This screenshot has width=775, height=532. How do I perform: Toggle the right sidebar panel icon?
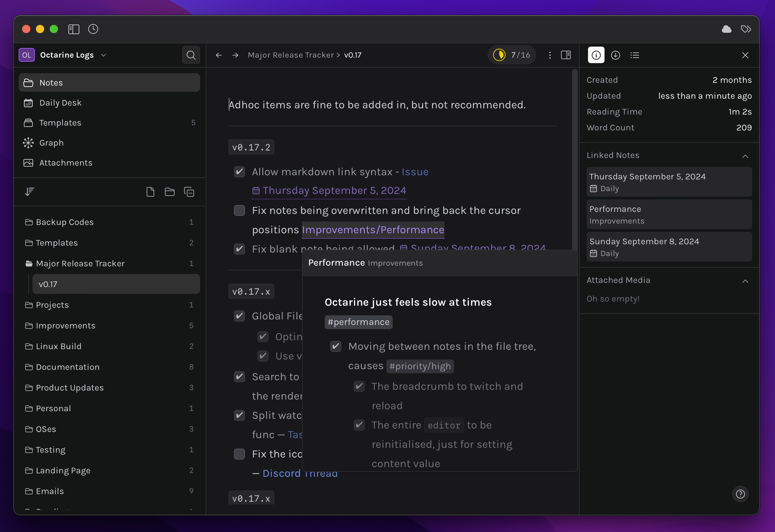pyautogui.click(x=566, y=55)
